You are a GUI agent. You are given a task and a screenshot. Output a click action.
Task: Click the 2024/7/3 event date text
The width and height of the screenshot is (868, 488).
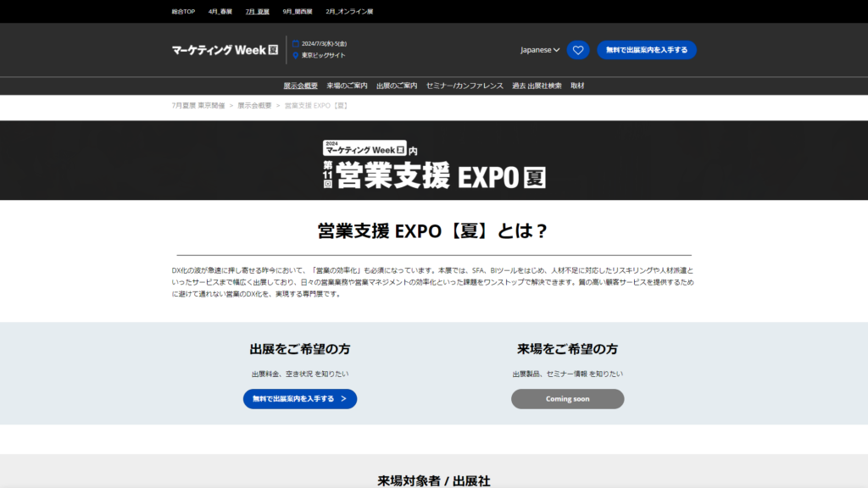(325, 44)
